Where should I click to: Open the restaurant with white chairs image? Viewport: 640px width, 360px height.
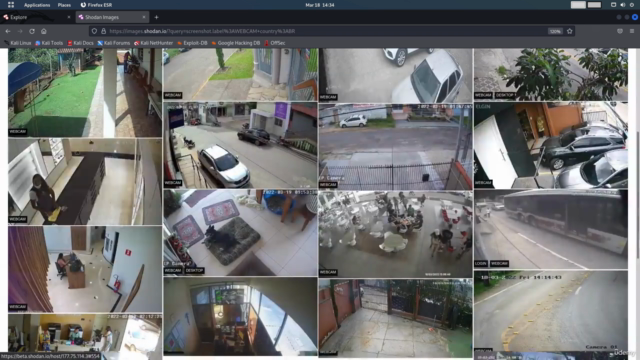click(396, 234)
